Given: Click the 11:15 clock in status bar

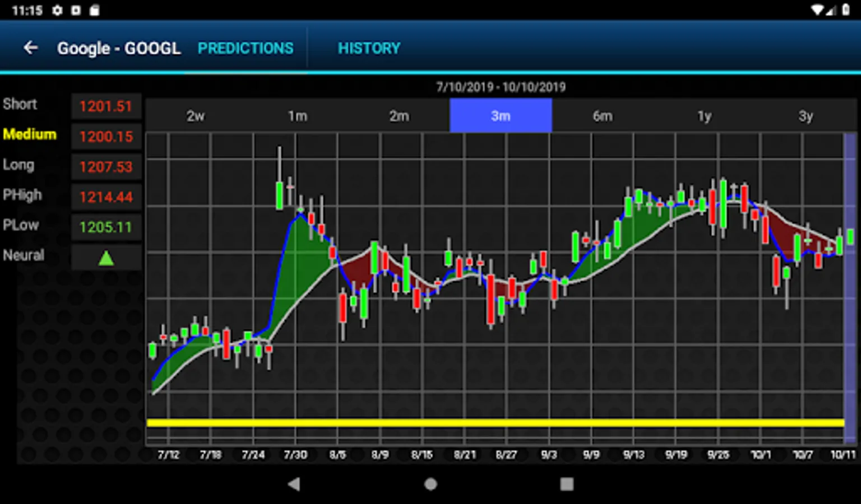Looking at the screenshot, I should pyautogui.click(x=27, y=11).
